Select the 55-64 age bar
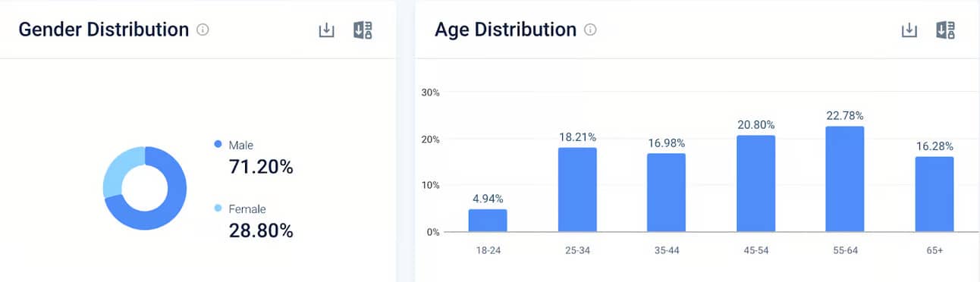The height and width of the screenshot is (282, 980). [x=845, y=179]
